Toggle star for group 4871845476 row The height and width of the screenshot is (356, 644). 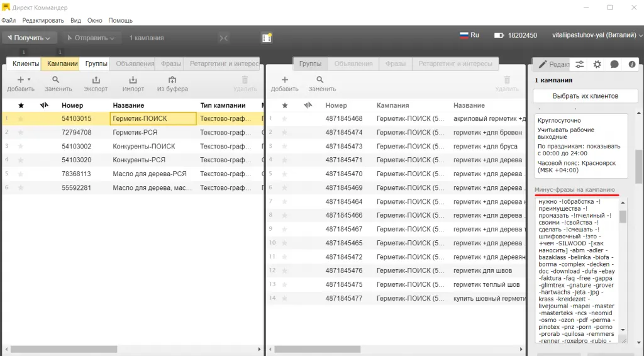285,270
